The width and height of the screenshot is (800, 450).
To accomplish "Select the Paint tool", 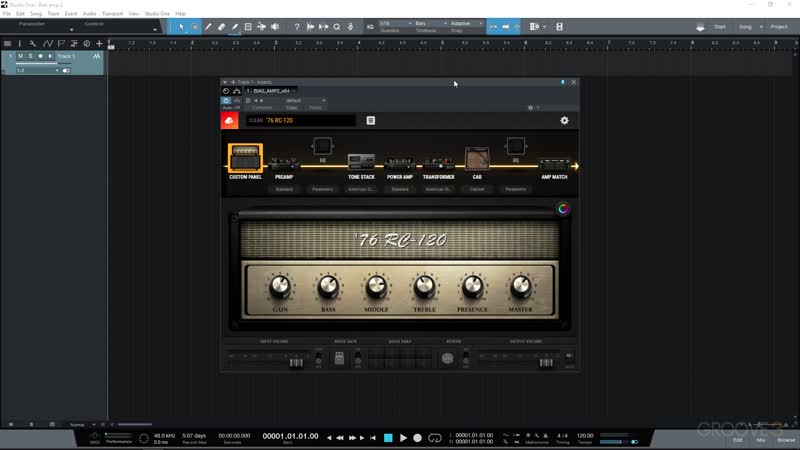I will point(235,27).
